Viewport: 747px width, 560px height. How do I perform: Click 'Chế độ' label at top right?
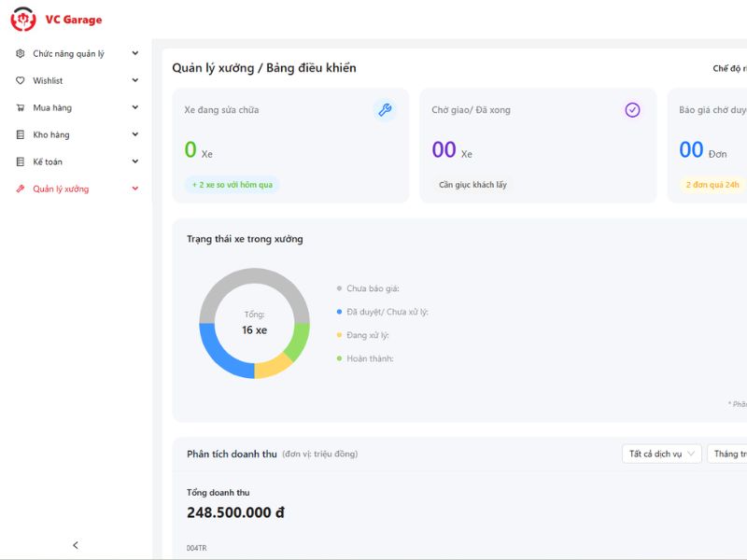pyautogui.click(x=729, y=68)
